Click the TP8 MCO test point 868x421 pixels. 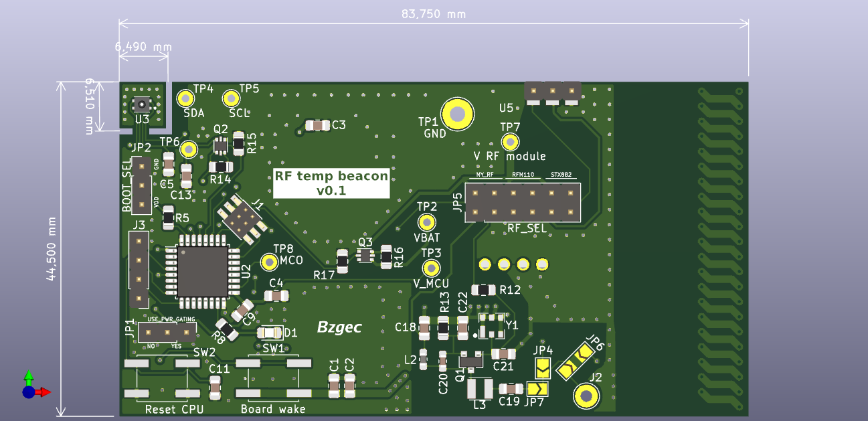pos(270,262)
